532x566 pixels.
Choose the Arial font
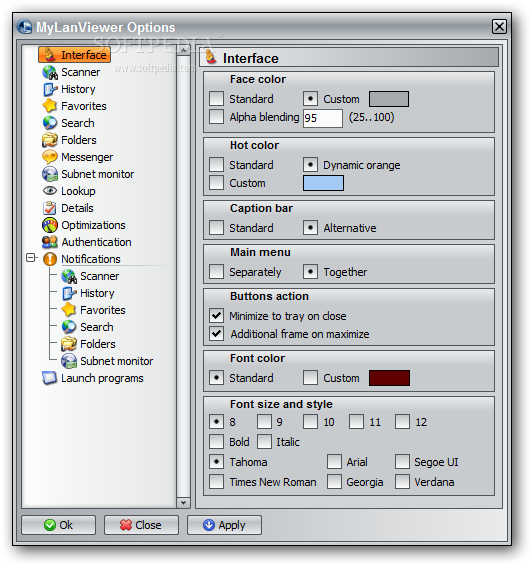[x=335, y=462]
